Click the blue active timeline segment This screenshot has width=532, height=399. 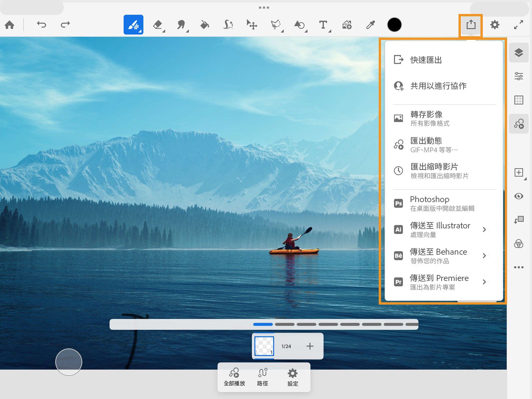(x=263, y=324)
